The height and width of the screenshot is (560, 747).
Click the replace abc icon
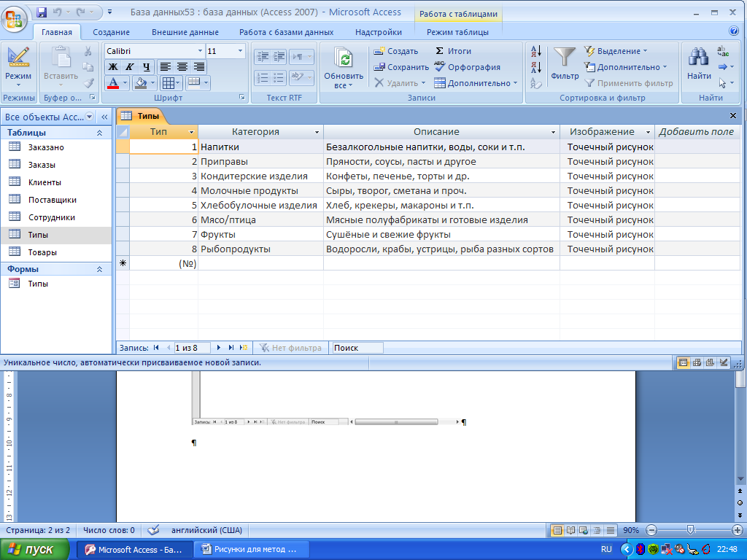pos(723,51)
